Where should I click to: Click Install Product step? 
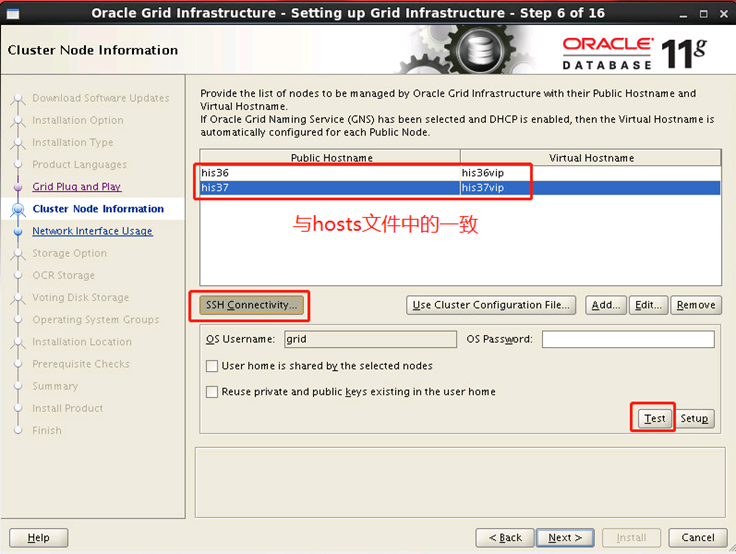coord(68,408)
